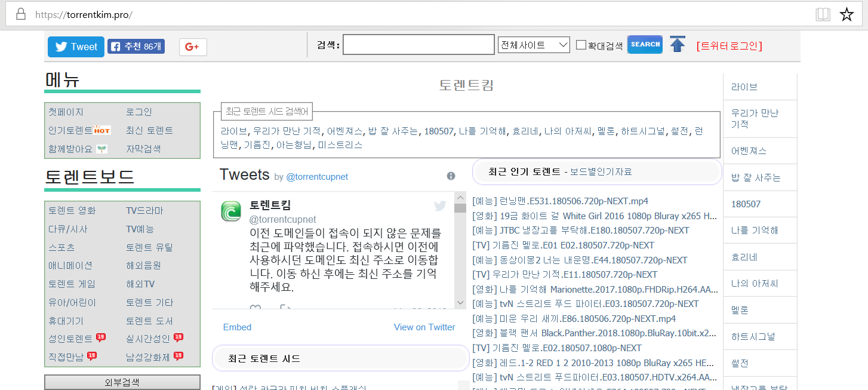Open the 토렌트 도서 board
Image resolution: width=868 pixels, height=390 pixels.
(x=149, y=321)
